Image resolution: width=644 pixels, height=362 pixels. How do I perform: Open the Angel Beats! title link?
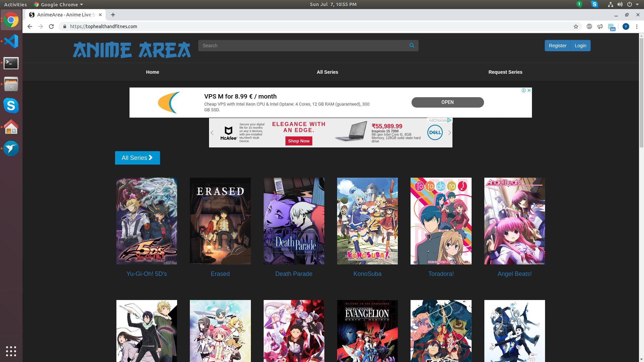[x=515, y=274]
